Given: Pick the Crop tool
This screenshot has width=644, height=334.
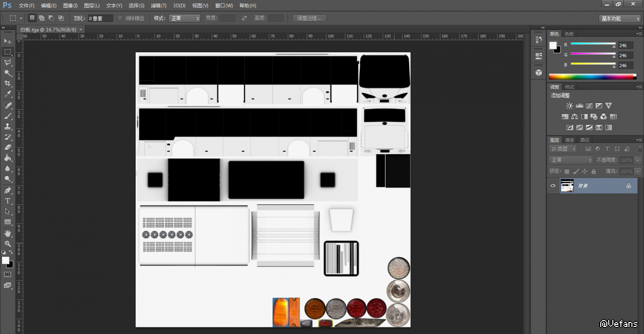Looking at the screenshot, I should 8,83.
